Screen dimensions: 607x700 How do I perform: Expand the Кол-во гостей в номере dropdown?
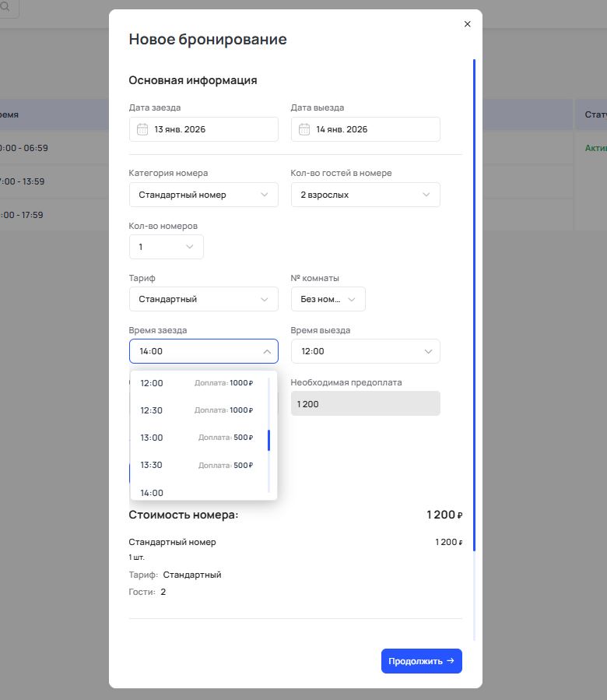tap(365, 195)
